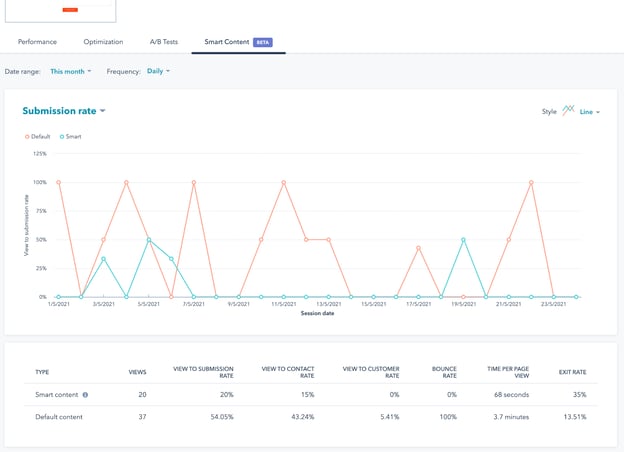Click the line chart style icon
Image resolution: width=624 pixels, height=452 pixels.
568,111
